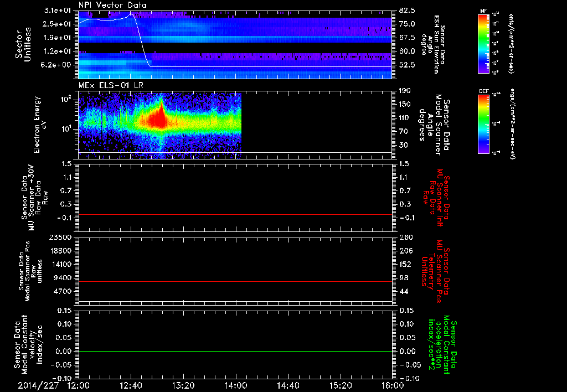Viewport: 567px width, 392px height.
Task: Click the '60.0' elevation angle tick
Action: [x=407, y=51]
